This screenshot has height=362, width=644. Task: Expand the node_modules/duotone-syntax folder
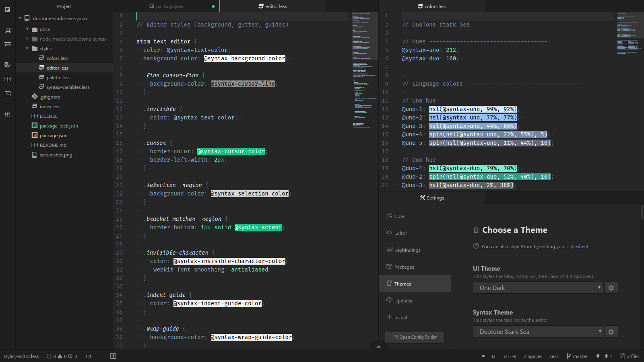pos(27,39)
